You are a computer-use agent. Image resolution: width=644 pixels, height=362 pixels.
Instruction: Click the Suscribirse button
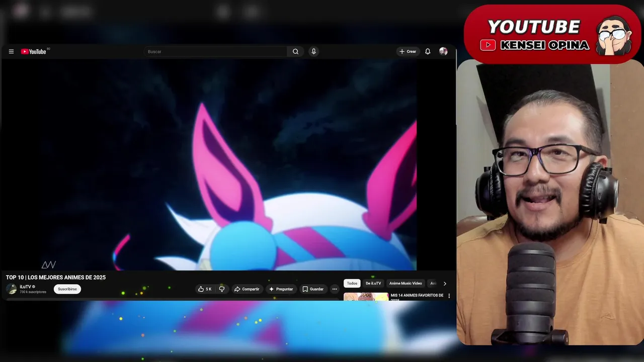click(67, 289)
